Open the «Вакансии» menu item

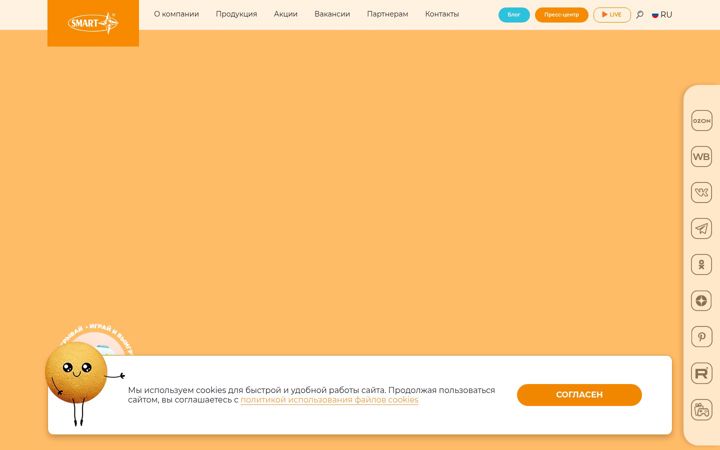[x=332, y=14]
